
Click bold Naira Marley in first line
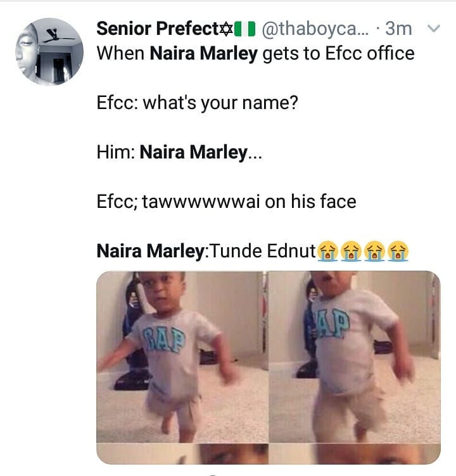coord(204,54)
